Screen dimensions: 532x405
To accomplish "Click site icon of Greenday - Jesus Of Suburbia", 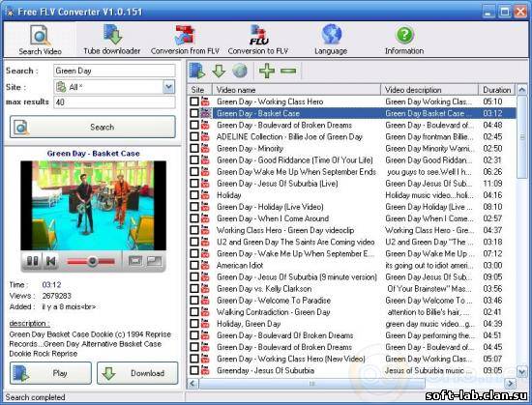I will [205, 370].
